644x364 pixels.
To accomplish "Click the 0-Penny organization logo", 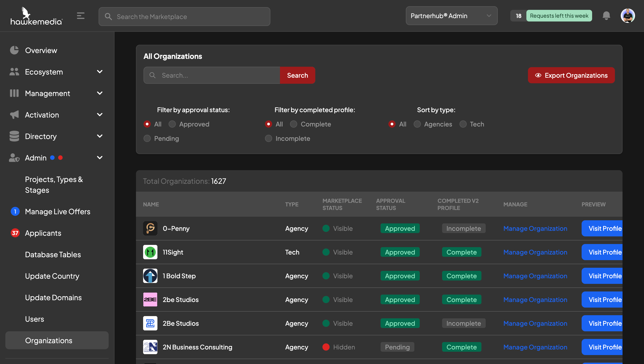I will 150,228.
